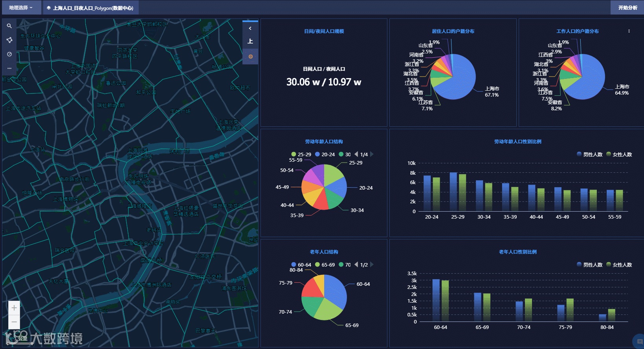The width and height of the screenshot is (644, 349).
Task: Click the 64.9% label for 上海市 workers
Action: (622, 93)
